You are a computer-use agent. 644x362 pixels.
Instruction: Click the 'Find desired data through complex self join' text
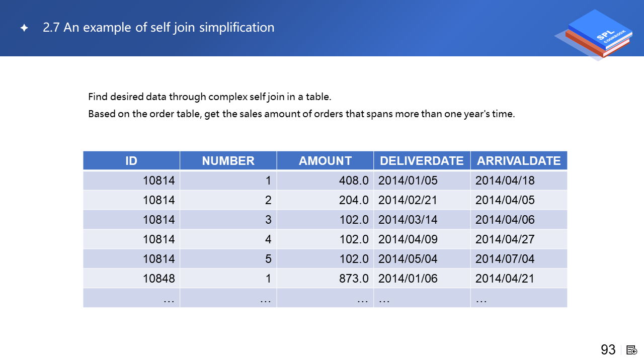[209, 97]
